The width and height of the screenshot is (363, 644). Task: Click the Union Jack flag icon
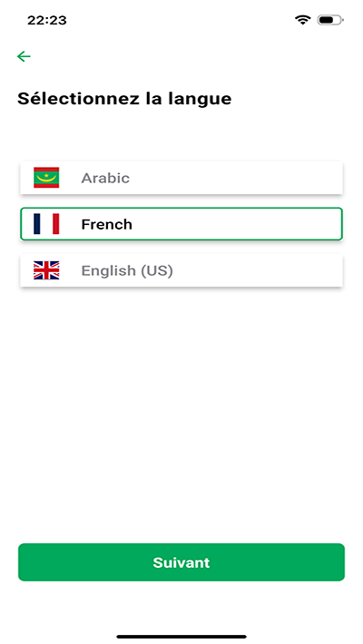46,270
